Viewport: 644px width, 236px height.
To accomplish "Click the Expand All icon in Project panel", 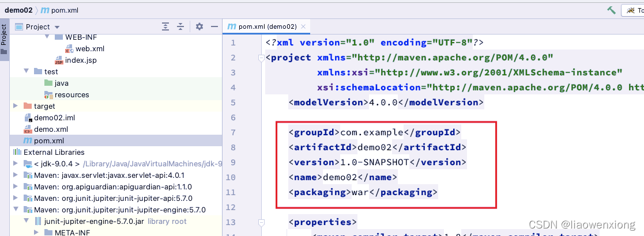I will pyautogui.click(x=165, y=27).
